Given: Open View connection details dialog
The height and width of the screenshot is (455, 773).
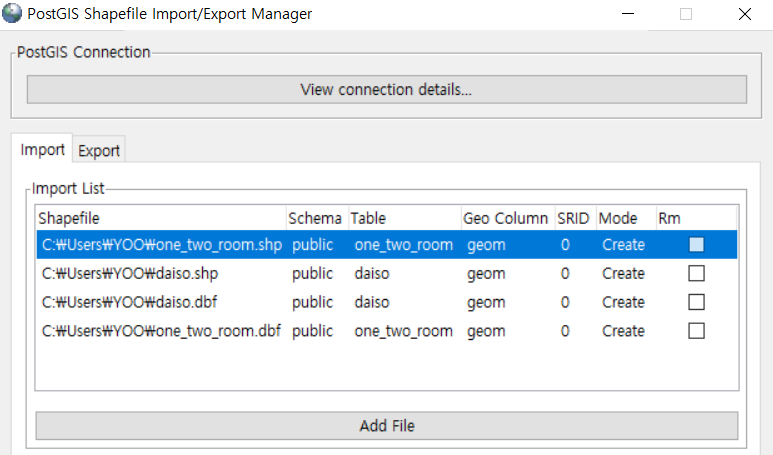Looking at the screenshot, I should click(386, 89).
